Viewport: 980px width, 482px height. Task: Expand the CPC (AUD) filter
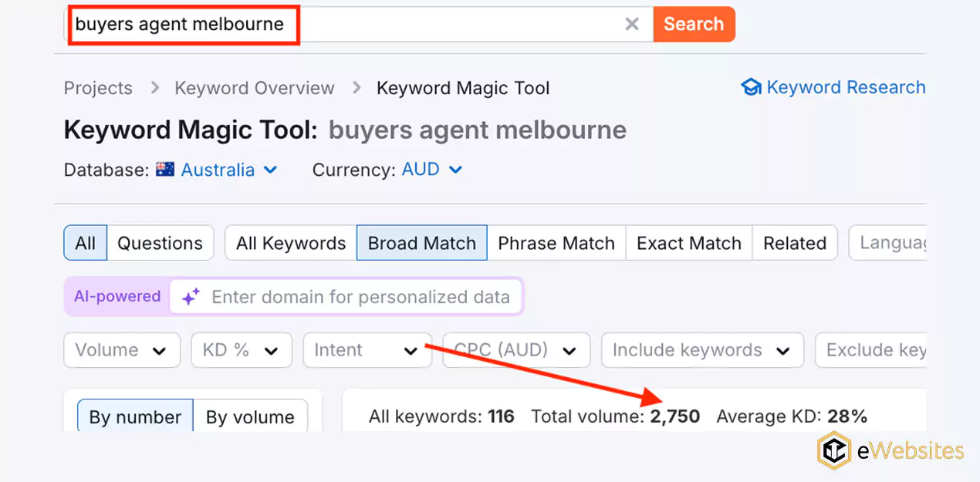pyautogui.click(x=516, y=350)
